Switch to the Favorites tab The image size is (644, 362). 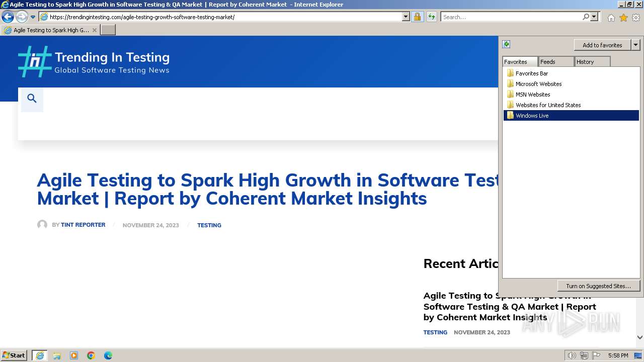[520, 62]
